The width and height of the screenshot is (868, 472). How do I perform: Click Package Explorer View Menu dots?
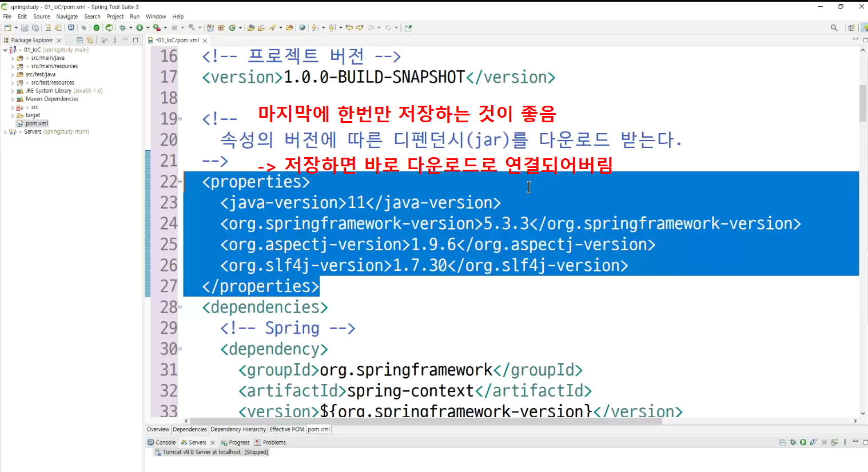coord(115,40)
